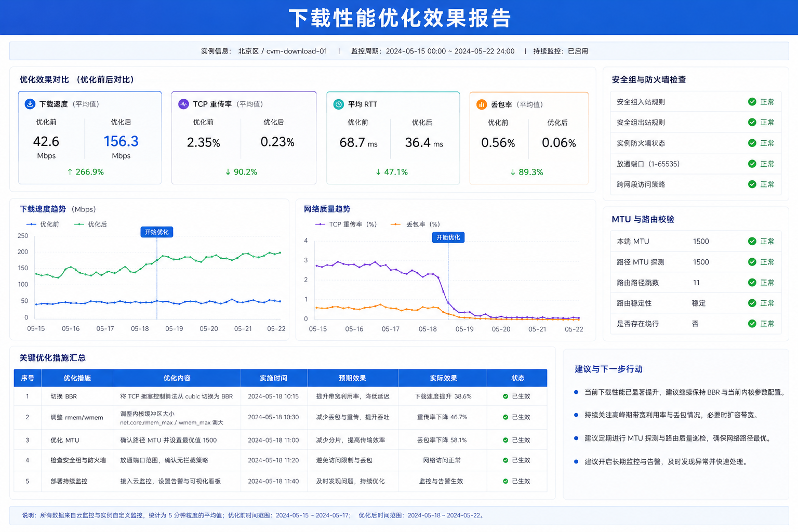798x532 pixels.
Task: Click 已生效 check icon in 调整 rmem/wmem row
Action: click(506, 417)
